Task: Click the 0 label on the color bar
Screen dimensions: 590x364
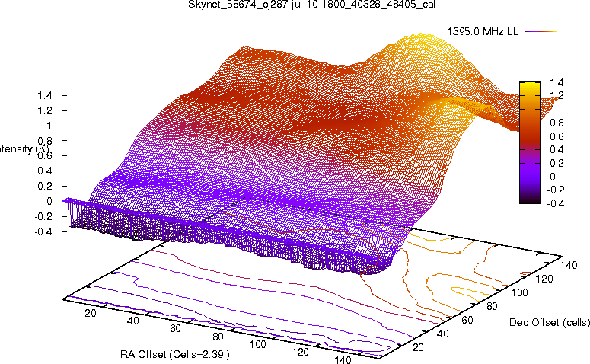Action: (553, 177)
